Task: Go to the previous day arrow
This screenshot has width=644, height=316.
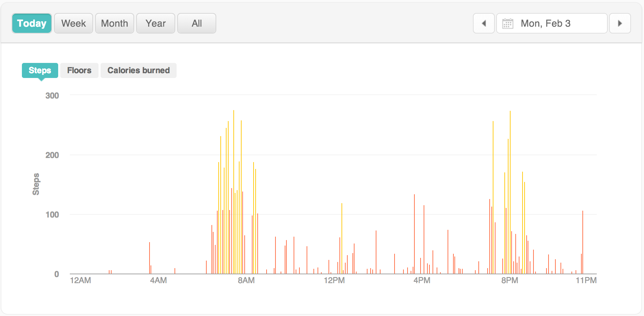Action: [x=484, y=23]
